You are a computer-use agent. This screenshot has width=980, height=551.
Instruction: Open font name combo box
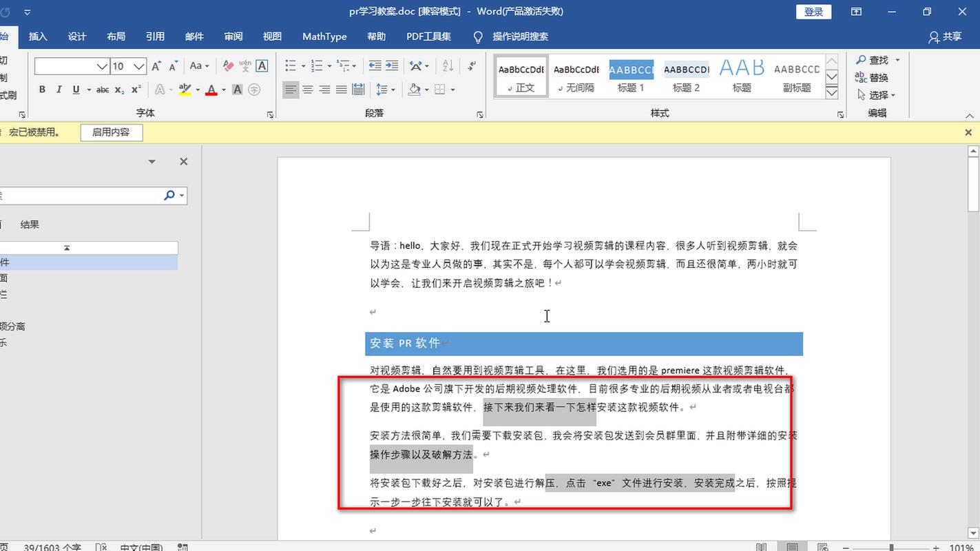[x=72, y=66]
